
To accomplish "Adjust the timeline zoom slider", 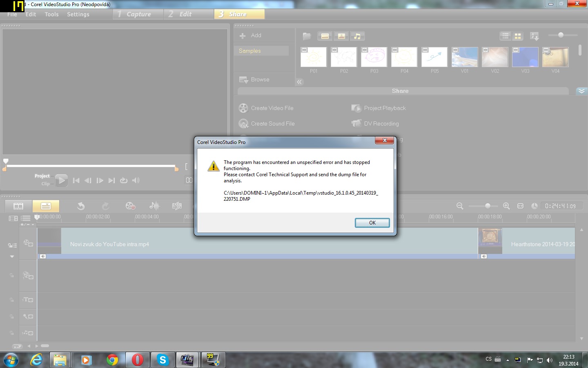I will pyautogui.click(x=488, y=206).
